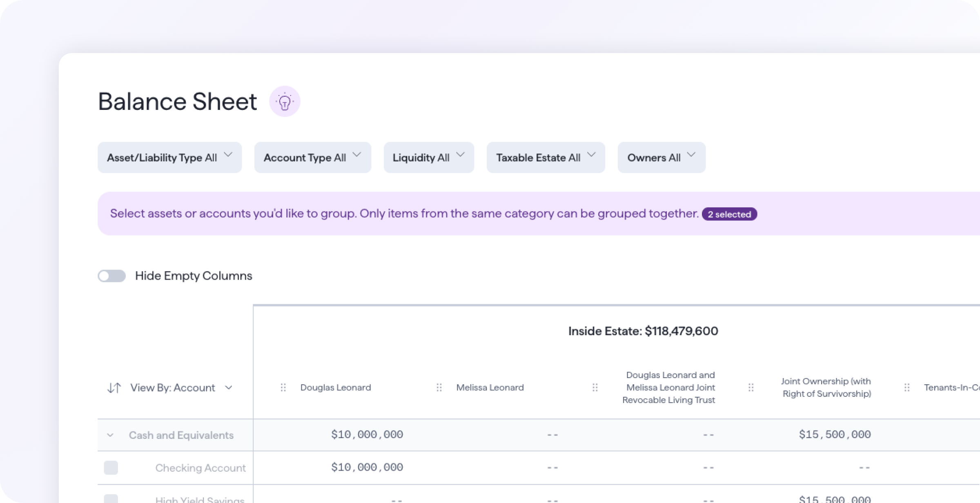Image resolution: width=980 pixels, height=503 pixels.
Task: Click the lightbulb tips icon
Action: click(285, 101)
